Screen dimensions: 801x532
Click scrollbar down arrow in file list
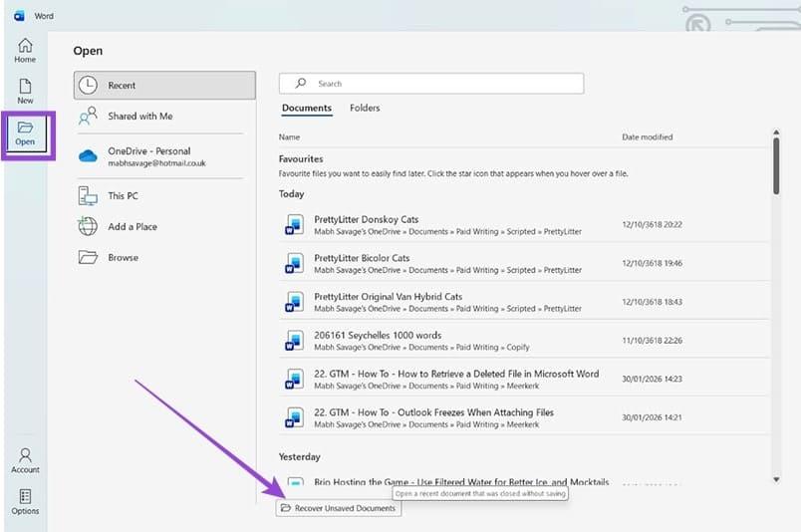pyautogui.click(x=776, y=479)
